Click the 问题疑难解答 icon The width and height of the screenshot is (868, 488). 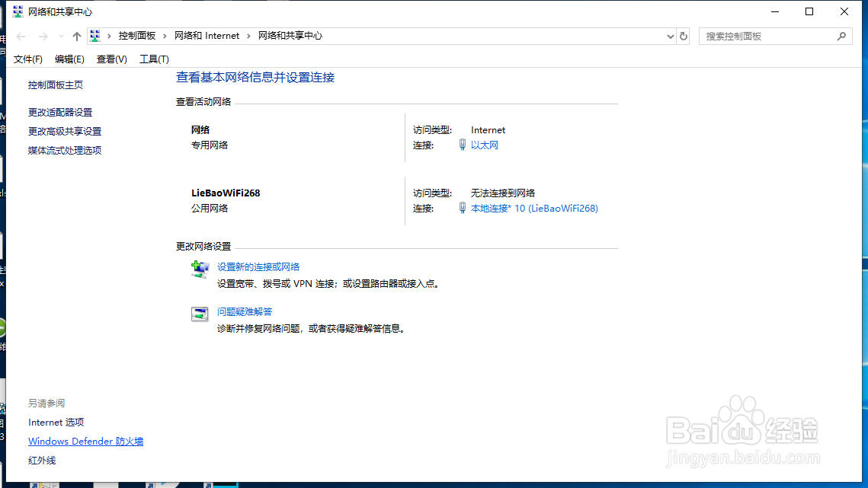pos(200,312)
